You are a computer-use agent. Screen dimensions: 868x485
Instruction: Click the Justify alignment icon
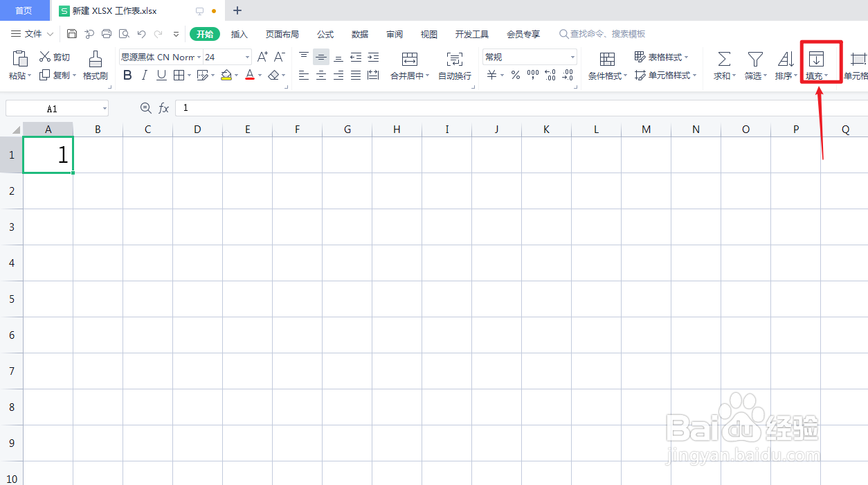356,76
